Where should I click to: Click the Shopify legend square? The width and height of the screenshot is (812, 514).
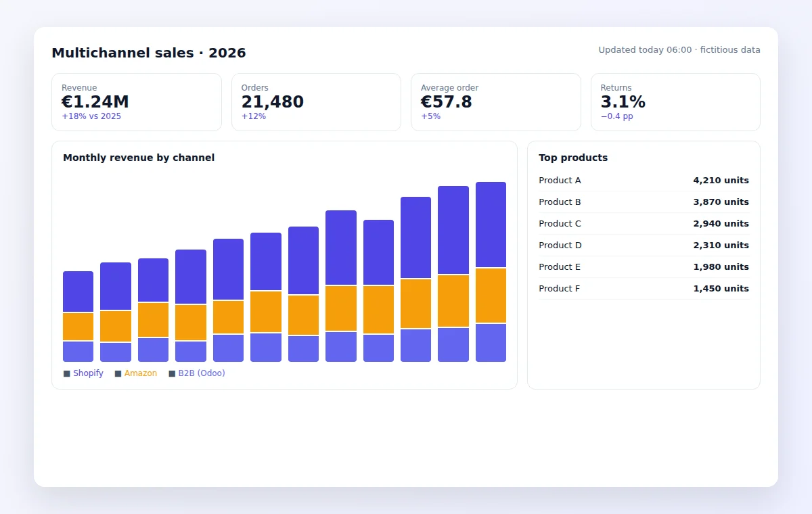(67, 373)
